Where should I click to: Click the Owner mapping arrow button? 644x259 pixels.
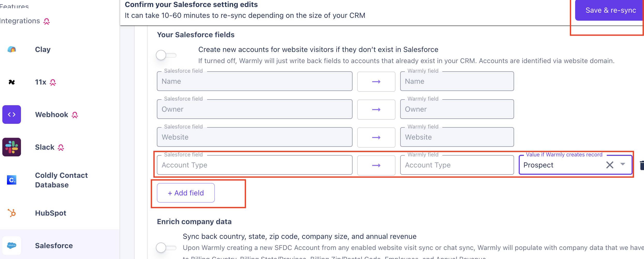coord(376,110)
